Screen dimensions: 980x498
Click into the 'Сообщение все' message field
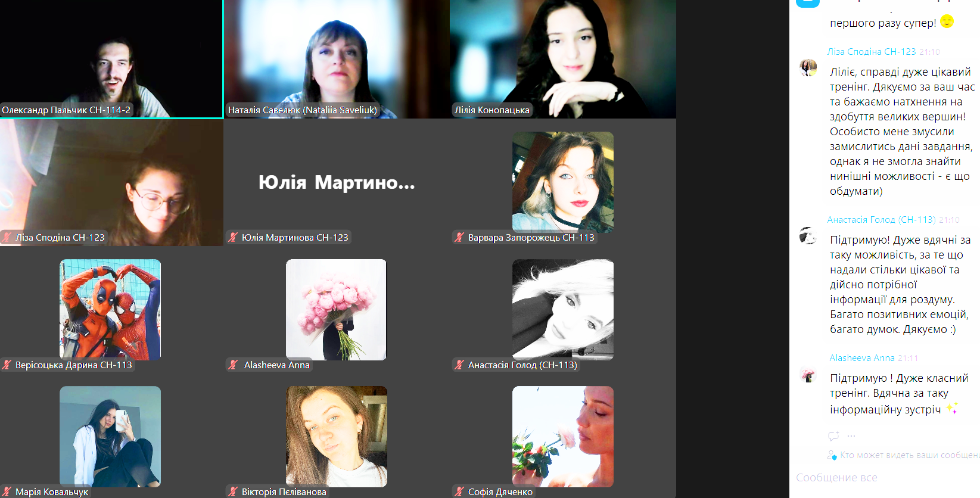coord(882,478)
